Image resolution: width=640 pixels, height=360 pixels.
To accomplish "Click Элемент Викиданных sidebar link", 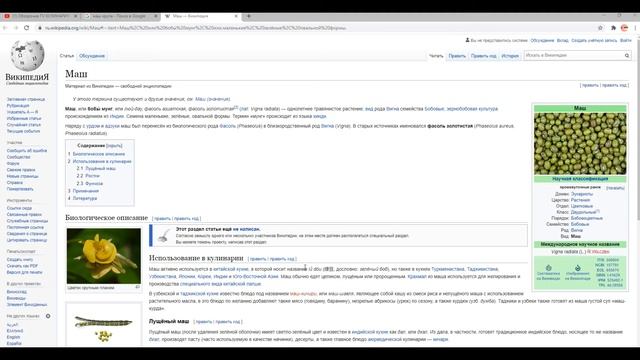I will click(x=27, y=304).
